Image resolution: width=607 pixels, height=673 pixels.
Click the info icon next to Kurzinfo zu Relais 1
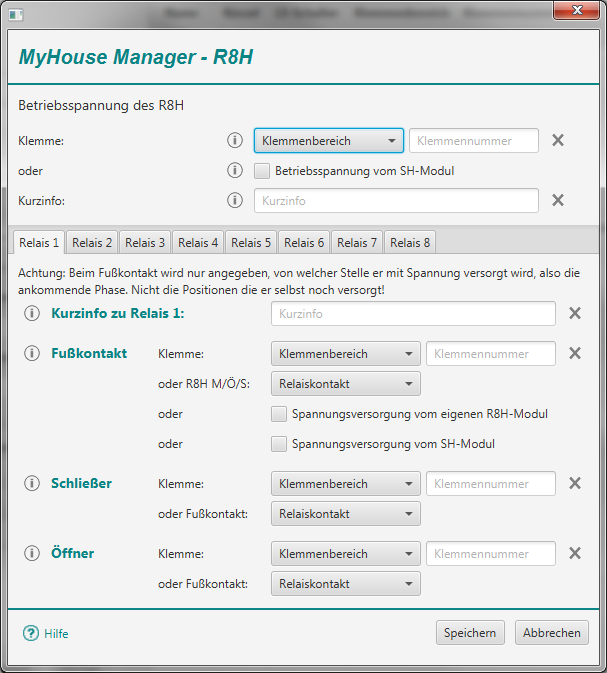click(31, 314)
